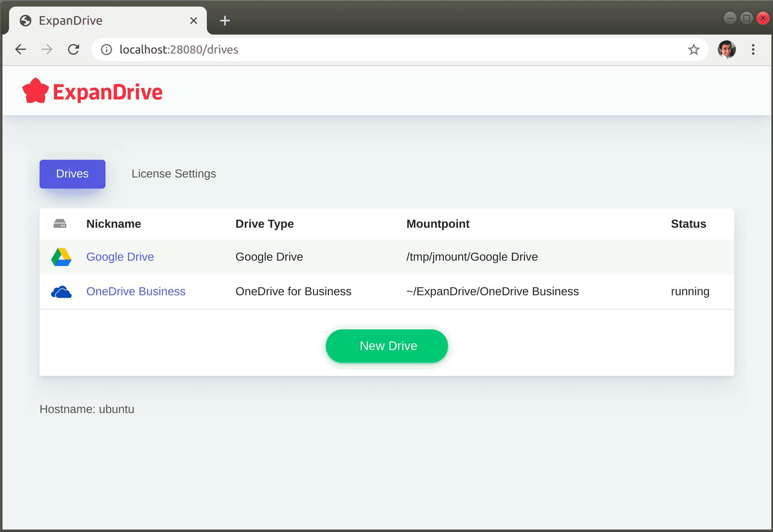Select the Drives tab
This screenshot has height=532, width=773.
(73, 174)
